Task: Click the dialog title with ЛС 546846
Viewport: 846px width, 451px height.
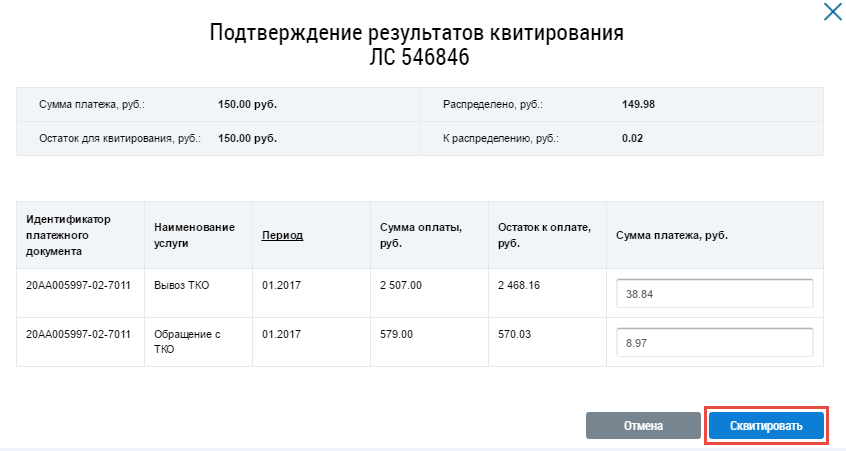Action: coord(416,45)
